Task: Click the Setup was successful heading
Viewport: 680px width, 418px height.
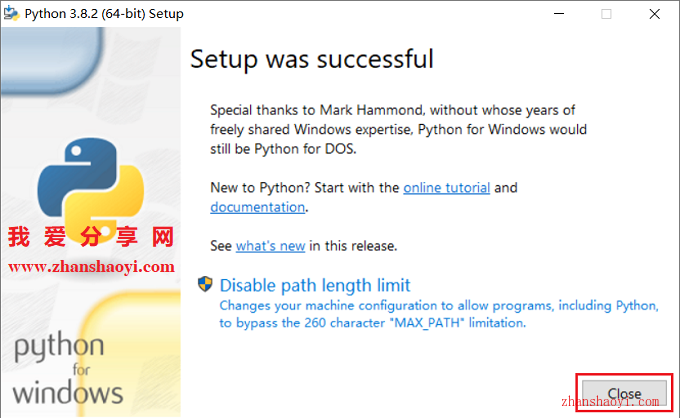Action: [x=312, y=59]
